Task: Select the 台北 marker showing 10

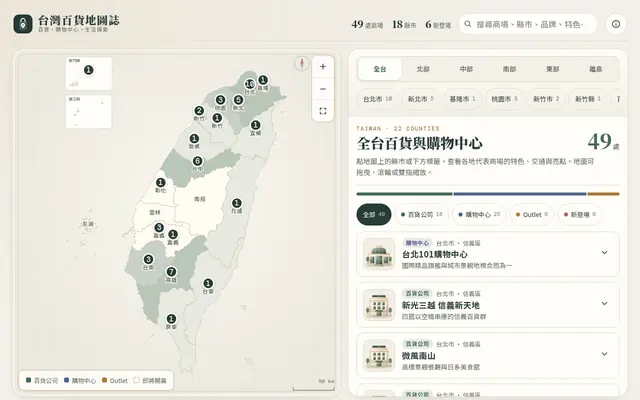Action: click(x=249, y=84)
